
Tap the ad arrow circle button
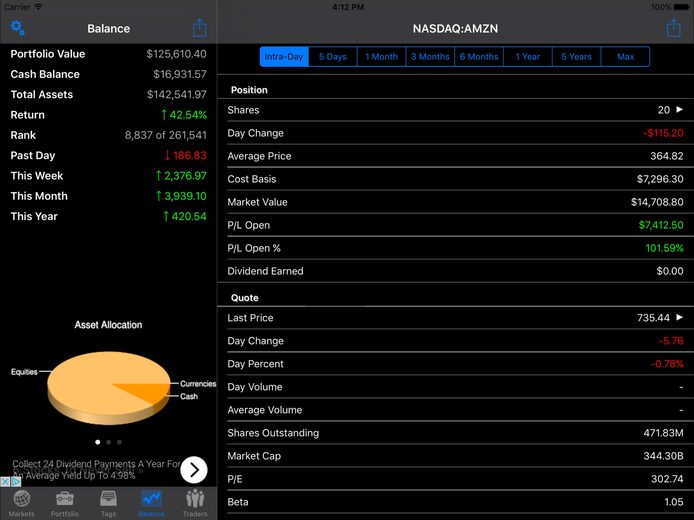(194, 470)
